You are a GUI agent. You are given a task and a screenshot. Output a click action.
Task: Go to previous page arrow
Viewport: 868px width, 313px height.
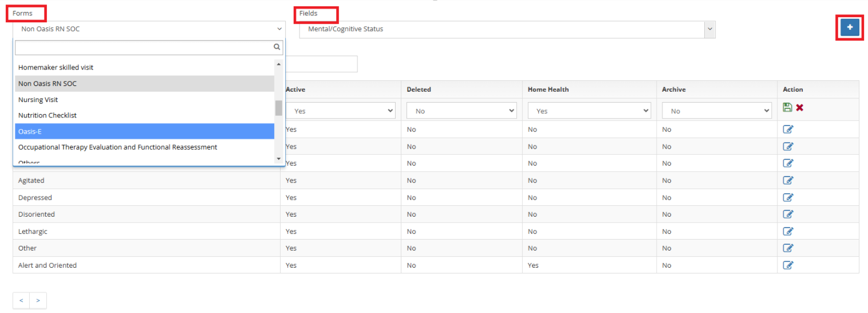tap(21, 300)
